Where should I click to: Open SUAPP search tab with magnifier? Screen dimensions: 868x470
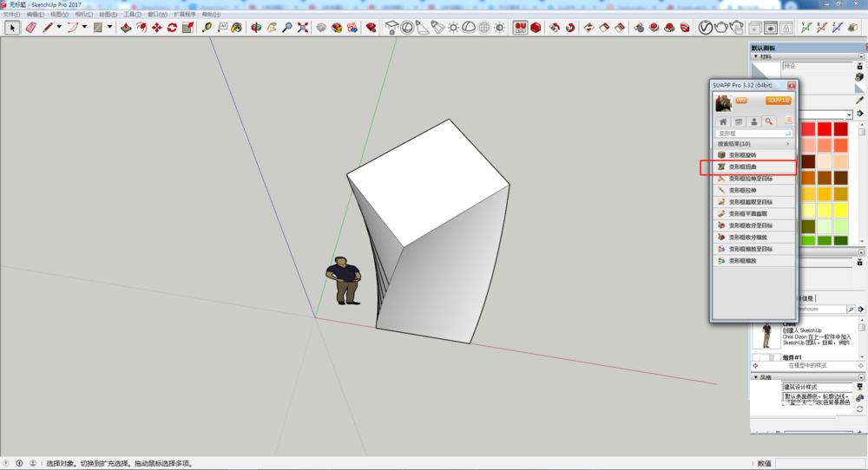click(769, 122)
